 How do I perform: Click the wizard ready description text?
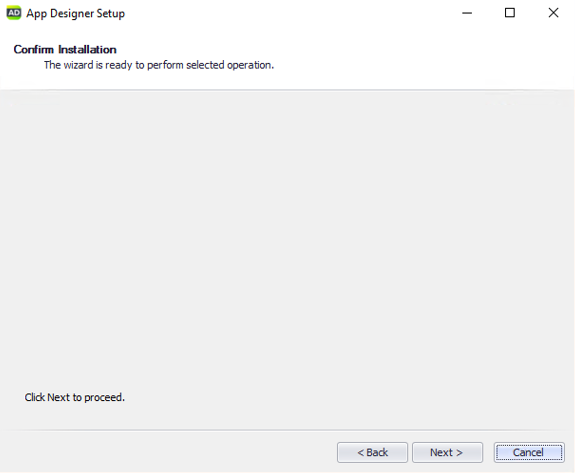click(159, 65)
